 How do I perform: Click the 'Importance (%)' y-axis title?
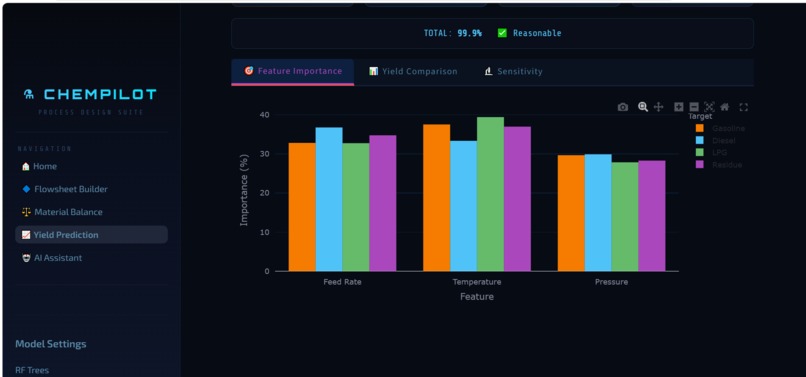pos(245,190)
